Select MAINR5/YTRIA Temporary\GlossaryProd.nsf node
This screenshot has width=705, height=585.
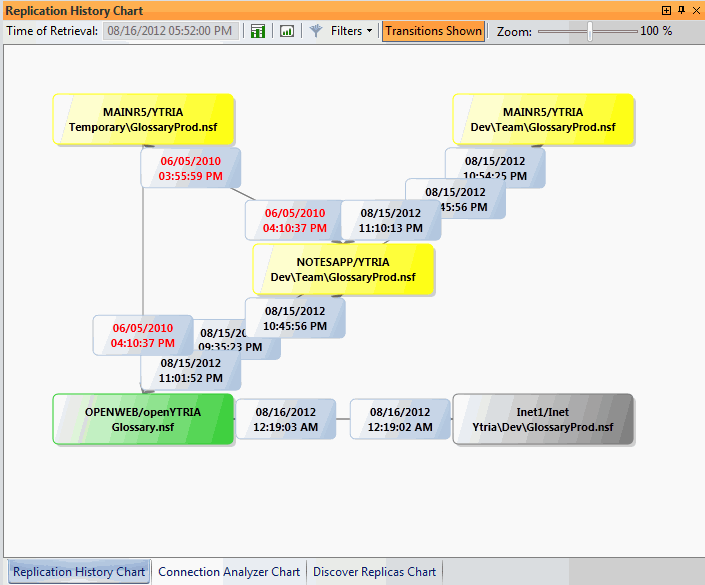(x=143, y=120)
